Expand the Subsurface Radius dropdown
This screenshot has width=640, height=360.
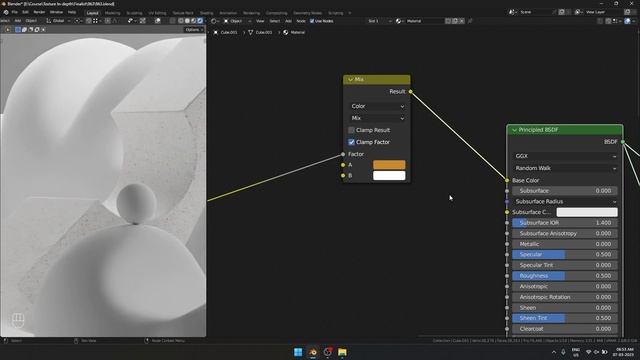[x=565, y=202]
